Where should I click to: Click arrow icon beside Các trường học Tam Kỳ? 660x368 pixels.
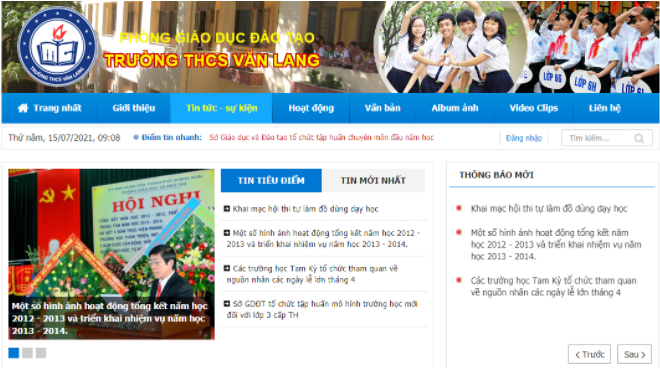[x=227, y=268]
